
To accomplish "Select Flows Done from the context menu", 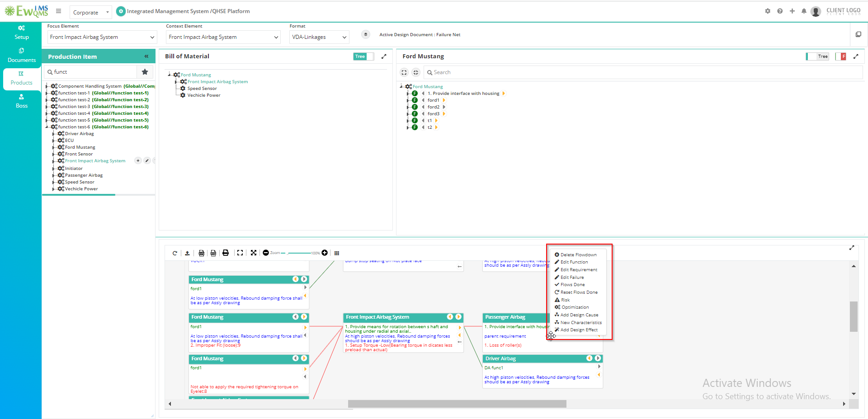I will tap(570, 285).
